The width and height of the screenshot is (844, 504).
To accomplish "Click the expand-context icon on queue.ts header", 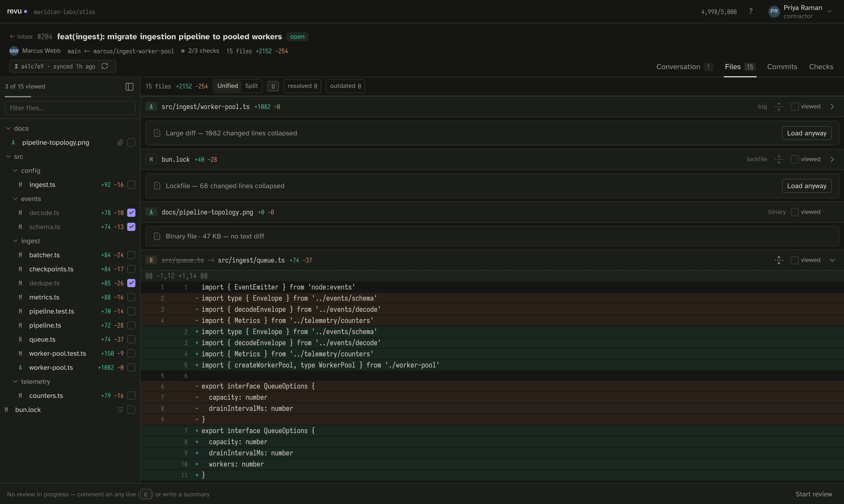I will tap(779, 260).
